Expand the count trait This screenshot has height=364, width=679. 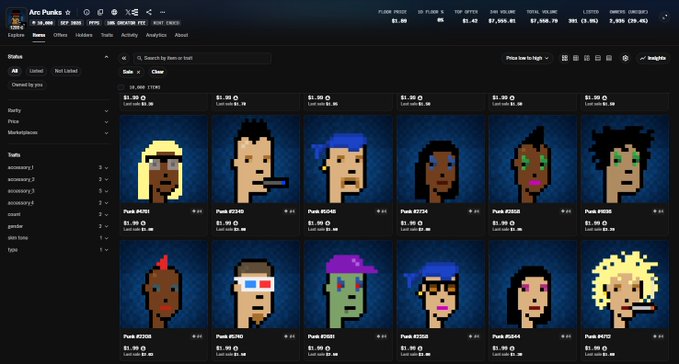coord(58,214)
